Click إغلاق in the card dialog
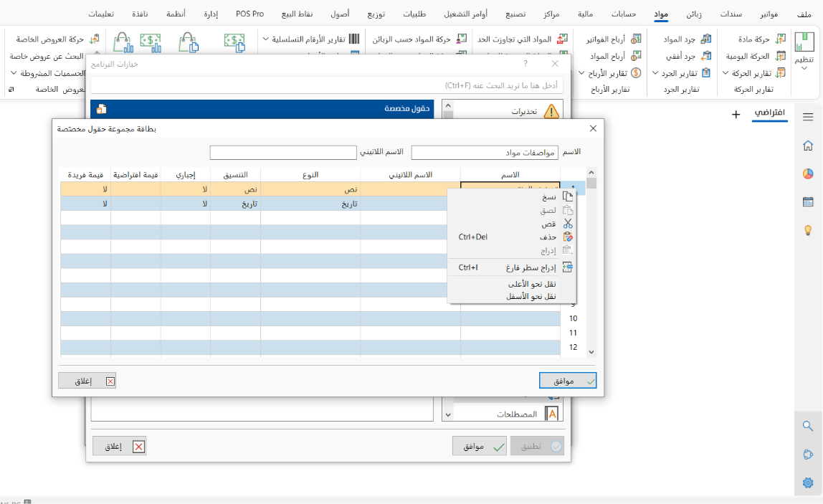 coord(87,381)
